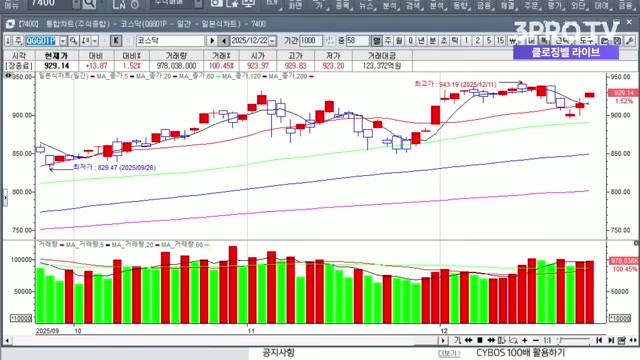Select the 초 second period toggle
Image resolution: width=640 pixels, height=360 pixels.
[444, 41]
